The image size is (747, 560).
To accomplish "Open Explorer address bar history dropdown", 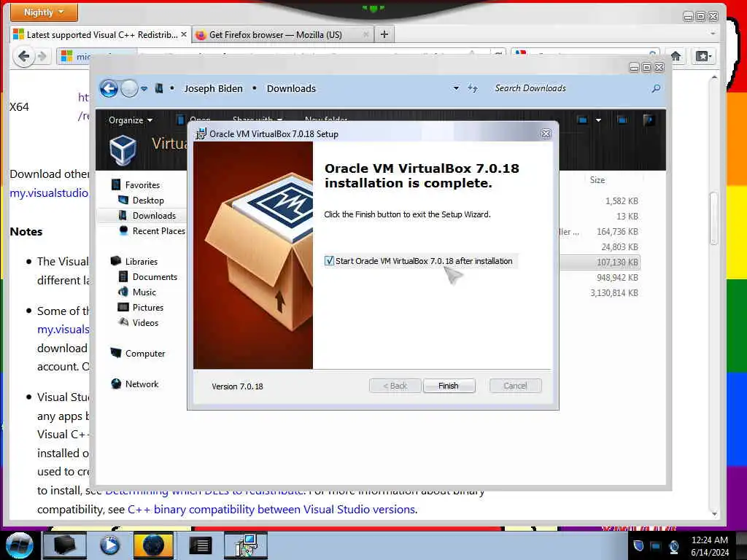I will coord(456,88).
